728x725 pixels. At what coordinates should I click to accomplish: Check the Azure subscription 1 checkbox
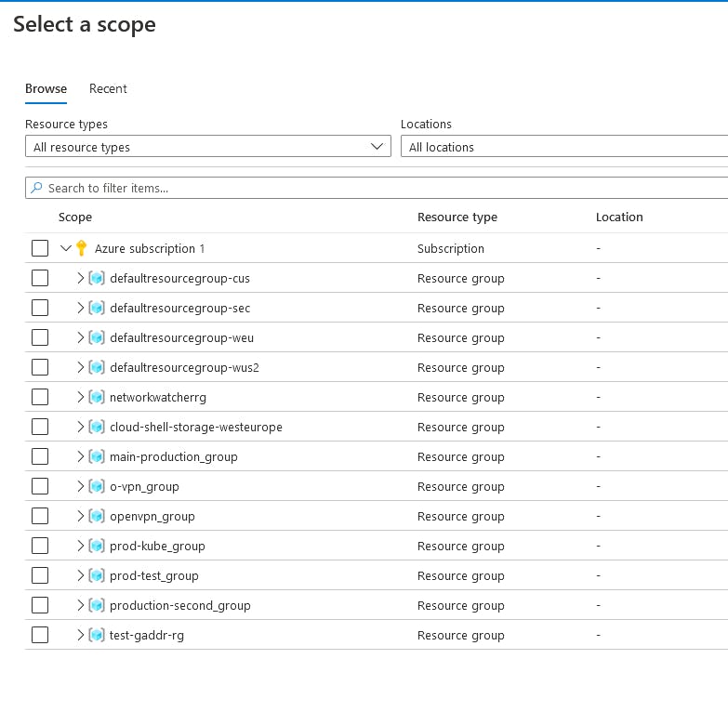40,248
